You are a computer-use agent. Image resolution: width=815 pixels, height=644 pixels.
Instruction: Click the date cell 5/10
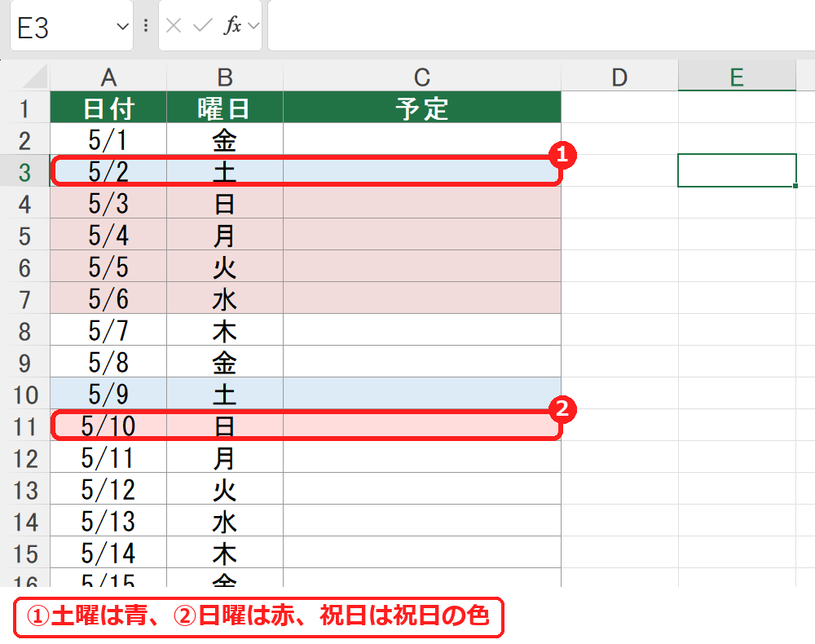click(108, 426)
